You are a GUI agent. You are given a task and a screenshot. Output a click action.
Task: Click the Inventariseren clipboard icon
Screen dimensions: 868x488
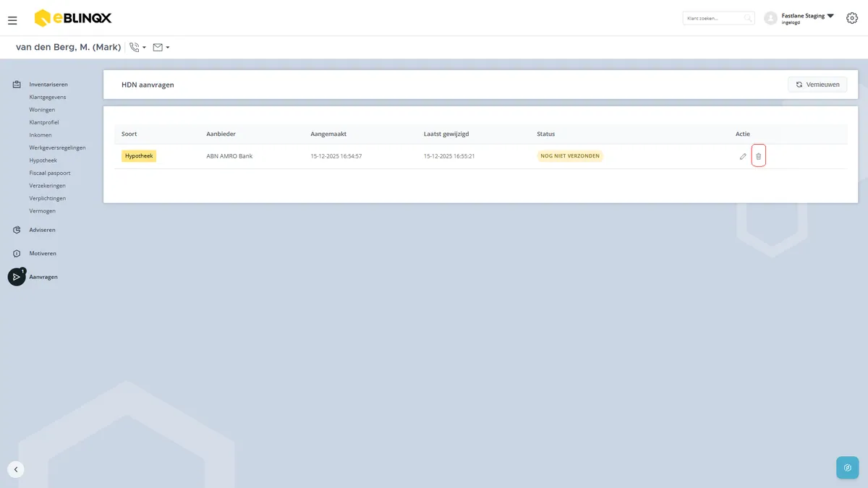pyautogui.click(x=17, y=85)
